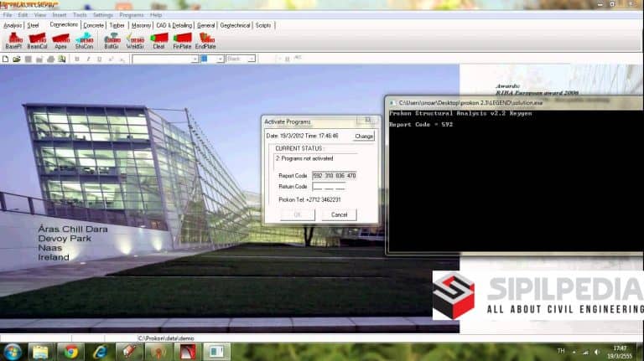This screenshot has width=644, height=361.
Task: Open the BoltGr bolt group module
Action: tap(112, 40)
